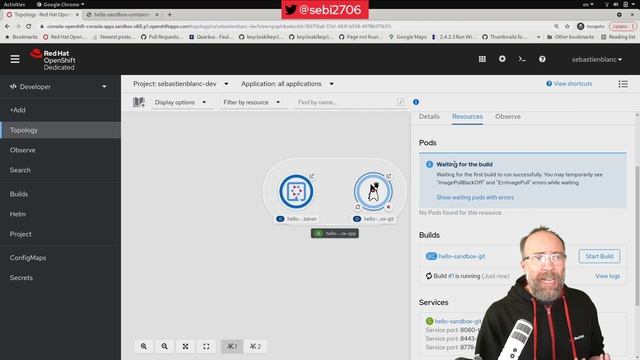
Task: Apply graph layout 1
Action: point(232,346)
